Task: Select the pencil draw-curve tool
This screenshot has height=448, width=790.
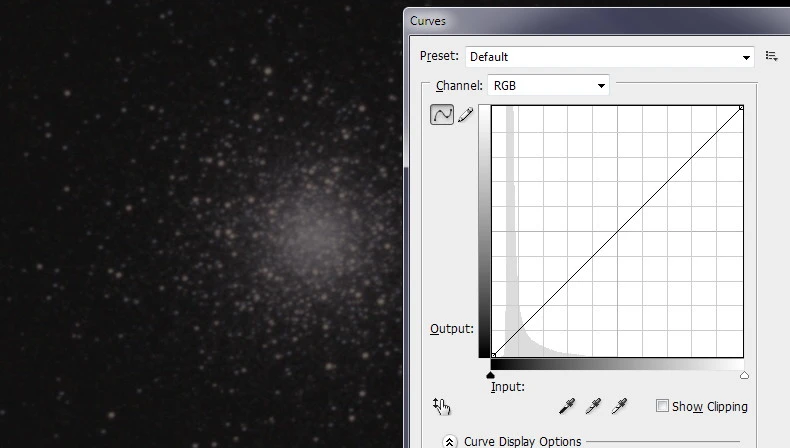Action: (x=466, y=116)
